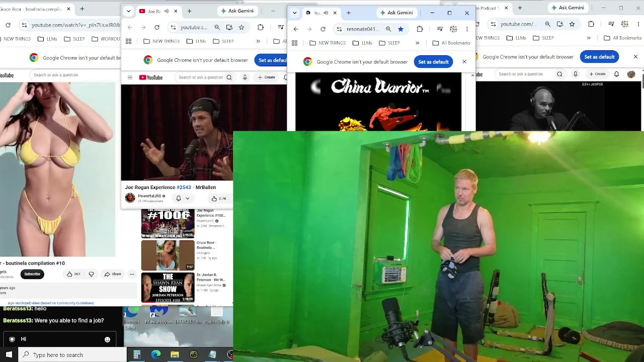Expand hidden bookmarks in Joe Rogan window
This screenshot has width=644, height=362.
[x=258, y=41]
